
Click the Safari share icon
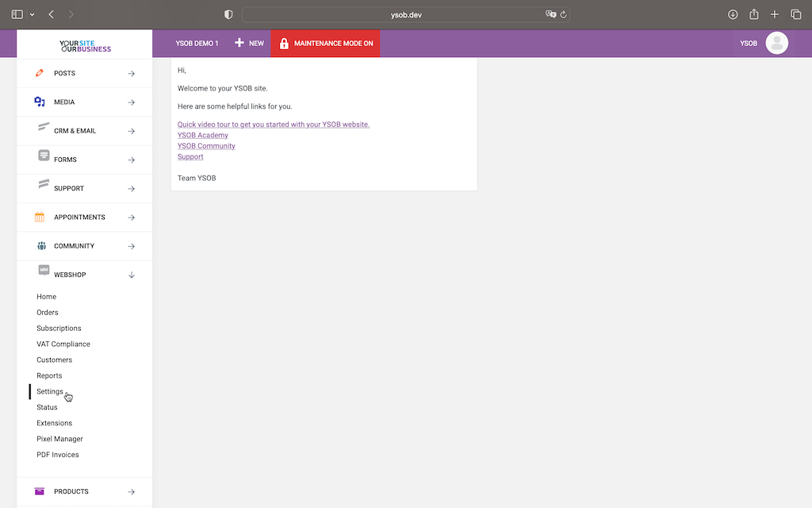click(754, 14)
